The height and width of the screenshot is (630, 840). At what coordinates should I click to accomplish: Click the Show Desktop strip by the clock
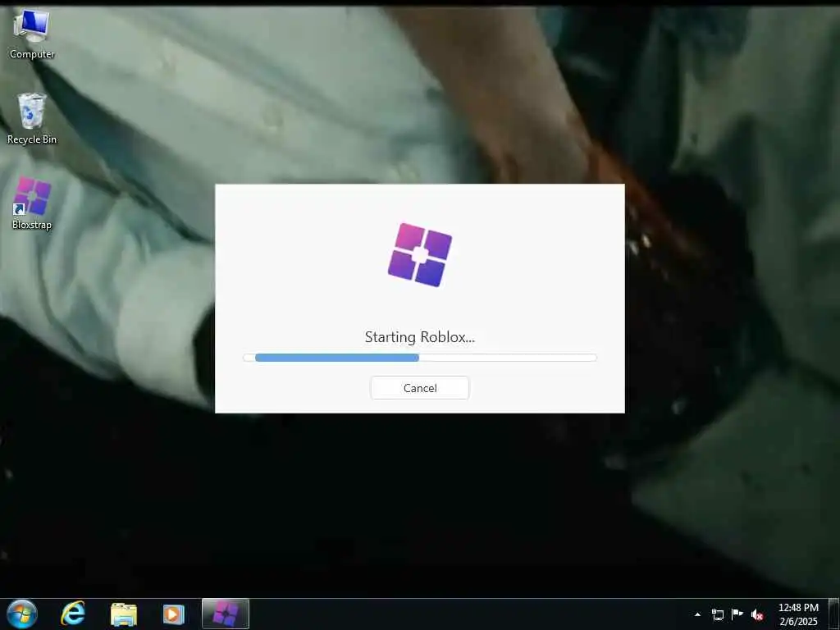click(834, 614)
